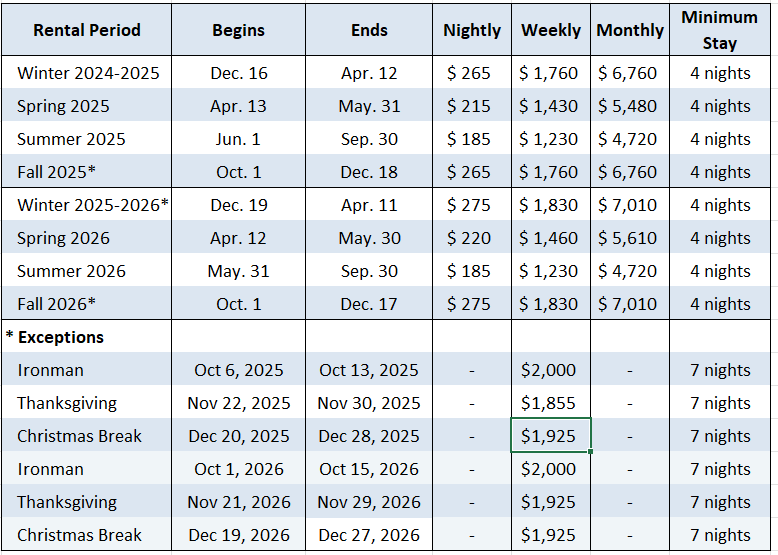Click the "Weekly" column header

point(551,30)
